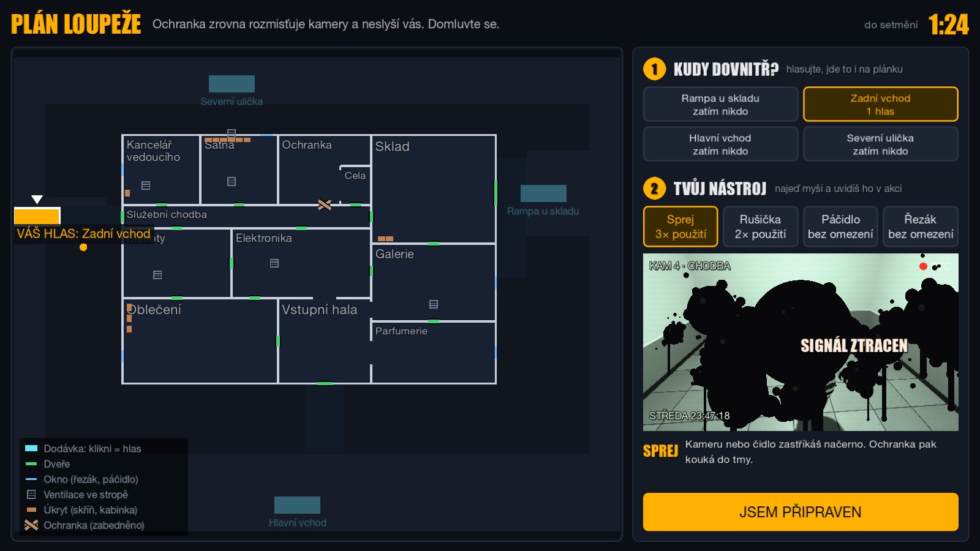Click the camera feed preview KAM 4 CHODBA
980x551 pixels.
pos(801,342)
